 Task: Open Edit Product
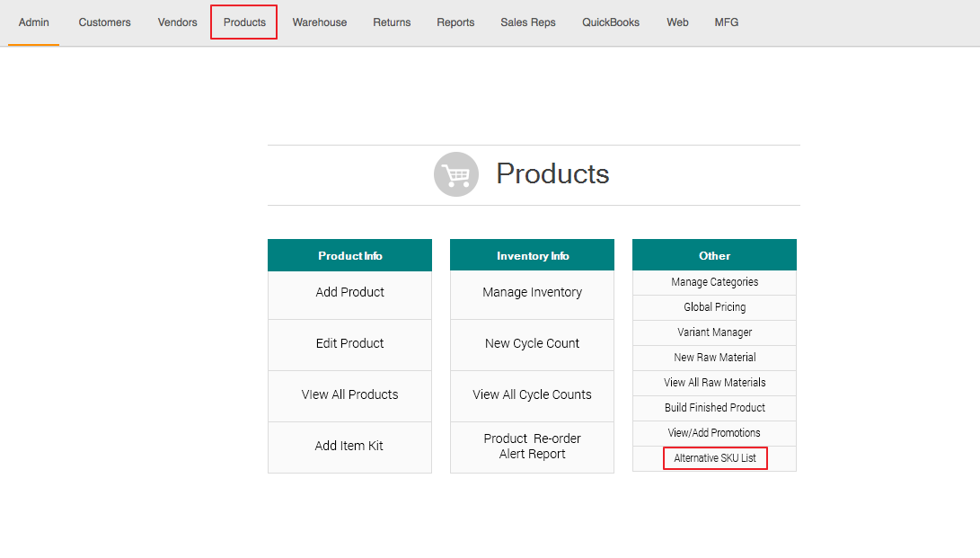[349, 343]
